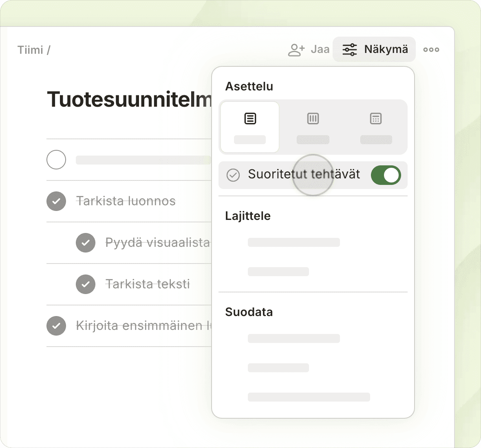Screen dimensions: 481x448
Task: Toggle off the Suoritetut tehtävät switch
Action: [x=386, y=175]
